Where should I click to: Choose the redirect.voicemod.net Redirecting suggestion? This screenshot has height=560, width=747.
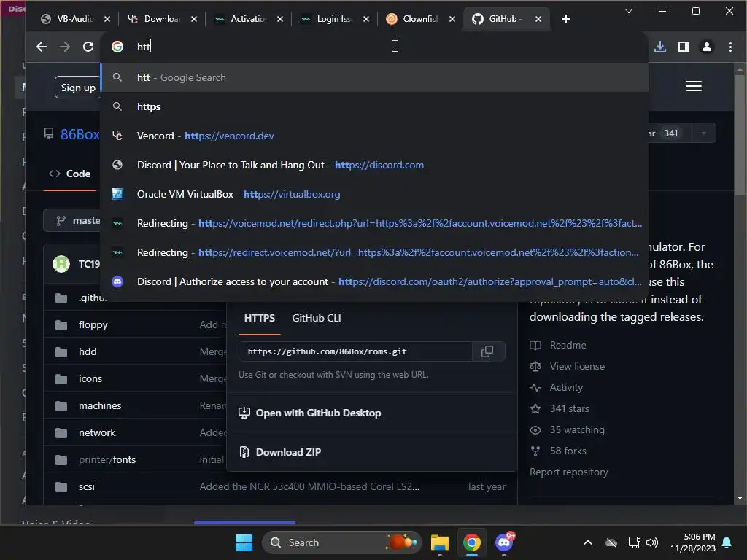pyautogui.click(x=374, y=252)
